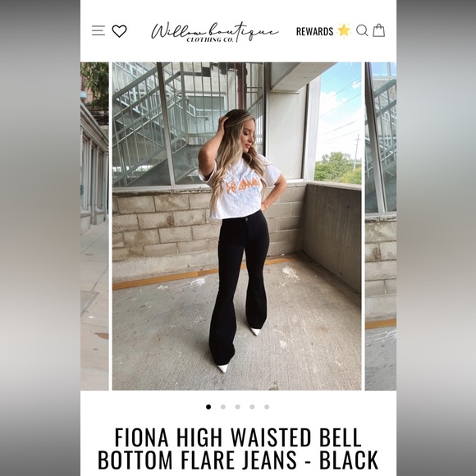Select the second carousel dot
Viewport: 476px width, 476px height.
click(223, 407)
